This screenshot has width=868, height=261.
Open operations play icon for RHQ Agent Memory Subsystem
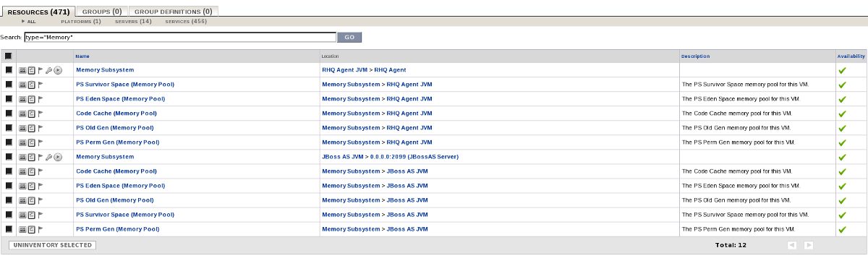pyautogui.click(x=58, y=70)
